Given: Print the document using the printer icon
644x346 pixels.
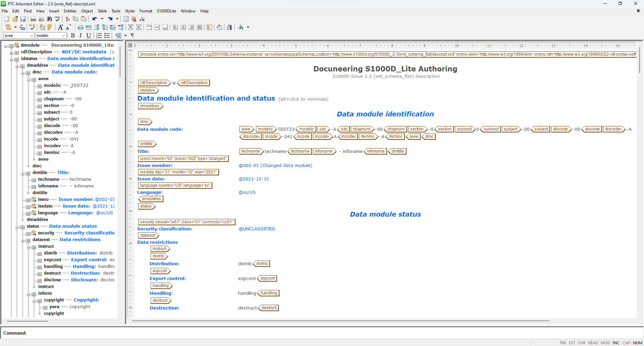Looking at the screenshot, I should pyautogui.click(x=33, y=19).
